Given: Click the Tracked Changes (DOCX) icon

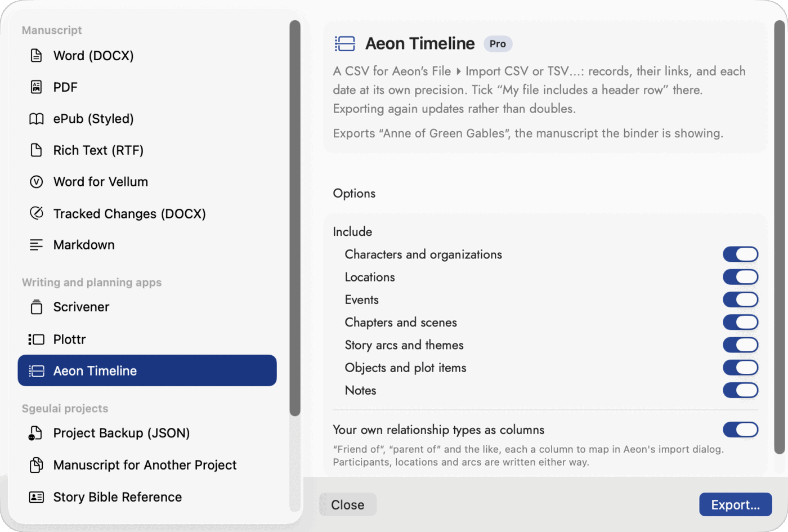Looking at the screenshot, I should point(36,213).
